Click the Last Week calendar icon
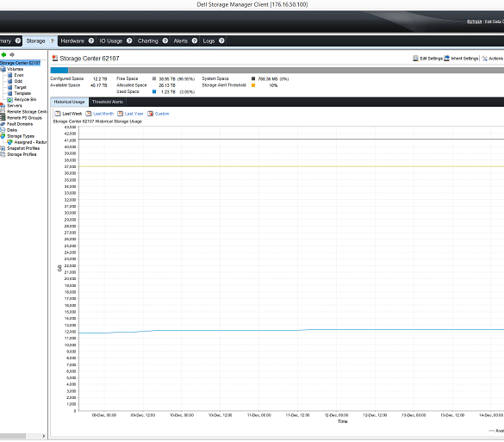 pos(58,114)
